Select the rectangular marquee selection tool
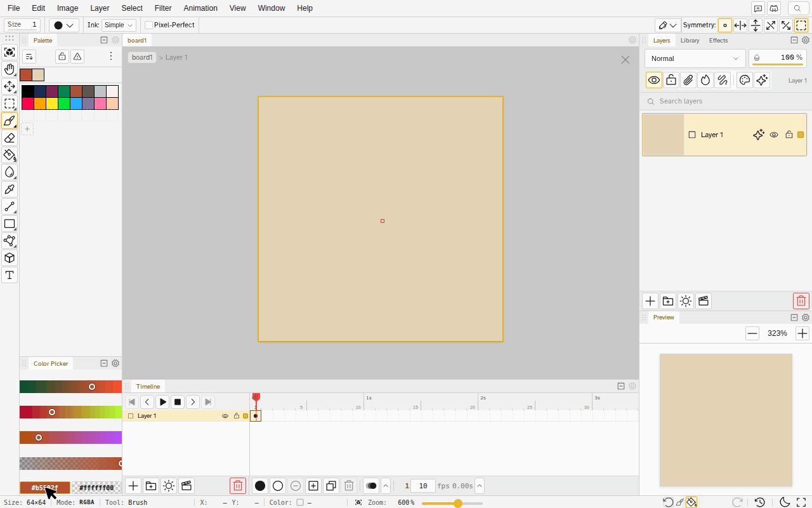Viewport: 812px width, 508px height. click(10, 104)
